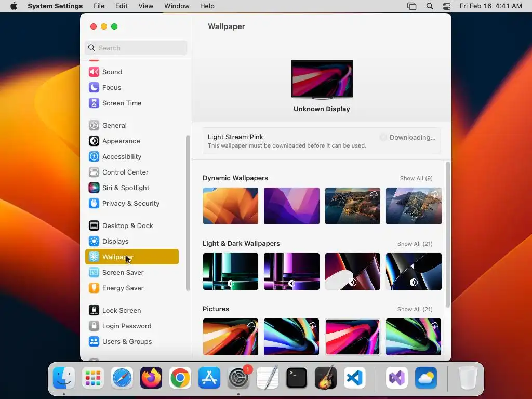Click the wallpaper list vertical scrollbar
The image size is (532, 399).
point(448,235)
